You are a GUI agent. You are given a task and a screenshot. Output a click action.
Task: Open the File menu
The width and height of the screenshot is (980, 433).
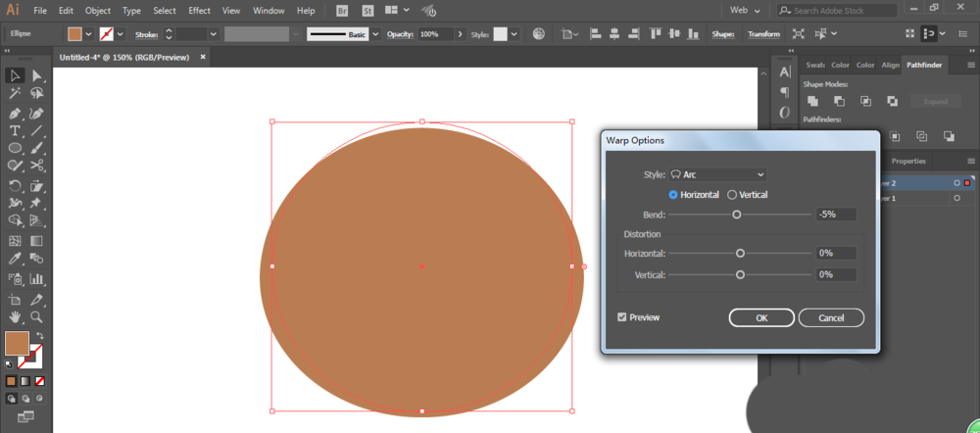[x=40, y=11]
